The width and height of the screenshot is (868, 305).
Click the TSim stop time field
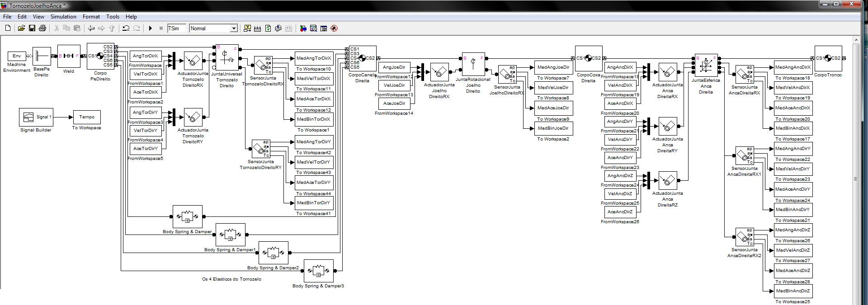(176, 28)
